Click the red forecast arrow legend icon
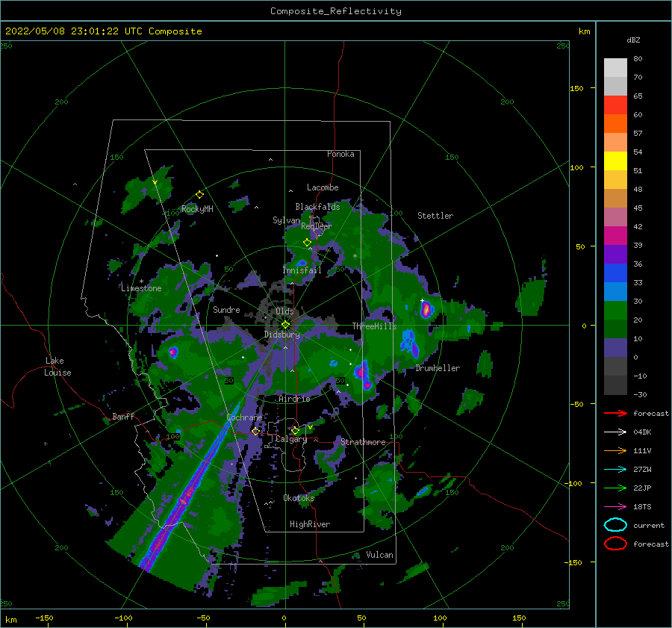 [615, 413]
